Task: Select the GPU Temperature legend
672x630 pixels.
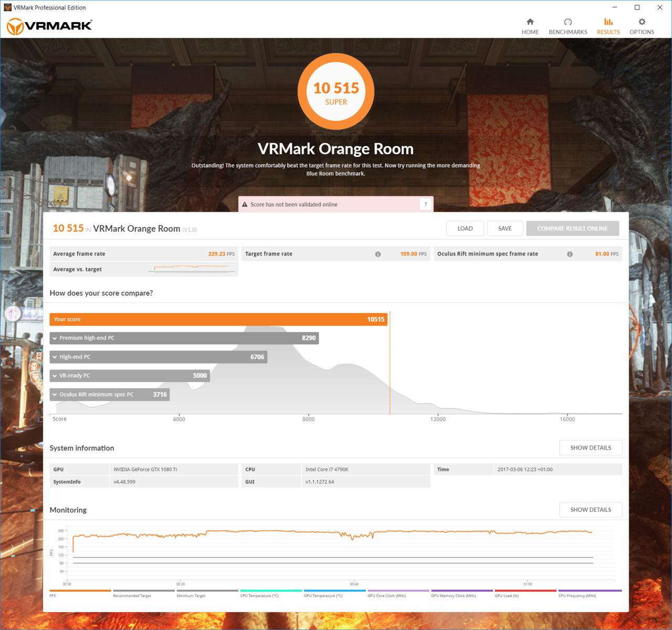Action: [334, 593]
